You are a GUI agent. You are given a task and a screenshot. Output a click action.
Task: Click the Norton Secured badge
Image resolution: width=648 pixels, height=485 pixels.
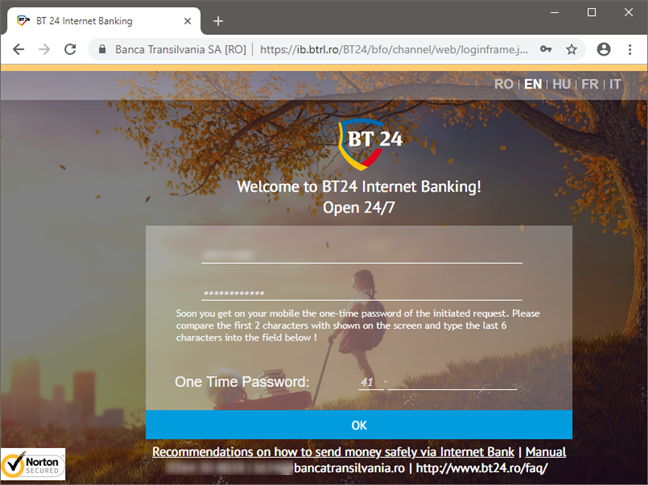click(x=33, y=464)
